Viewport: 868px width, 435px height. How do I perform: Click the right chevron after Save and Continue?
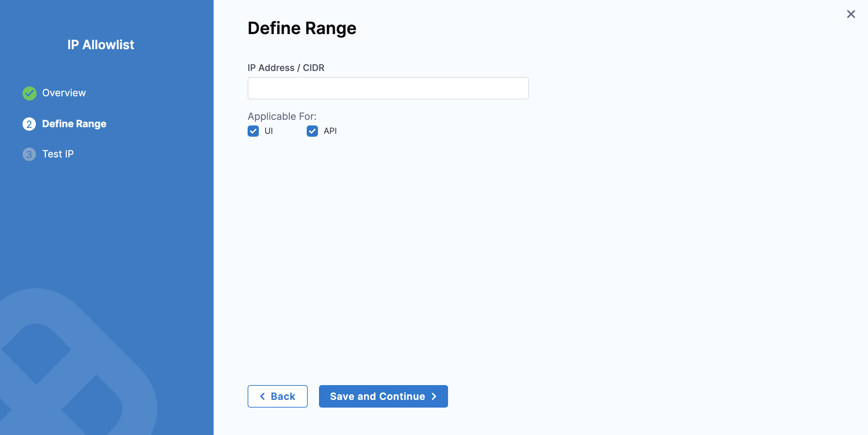434,396
